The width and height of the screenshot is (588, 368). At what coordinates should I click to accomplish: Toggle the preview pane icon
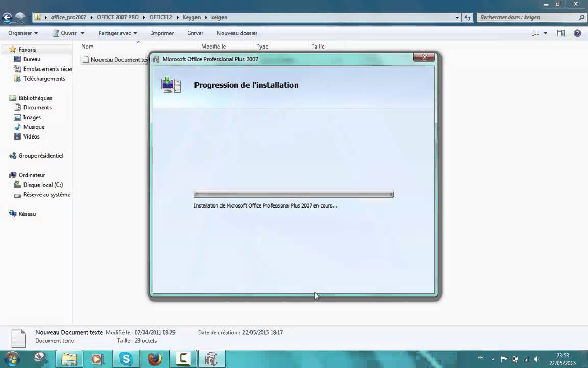click(x=560, y=33)
